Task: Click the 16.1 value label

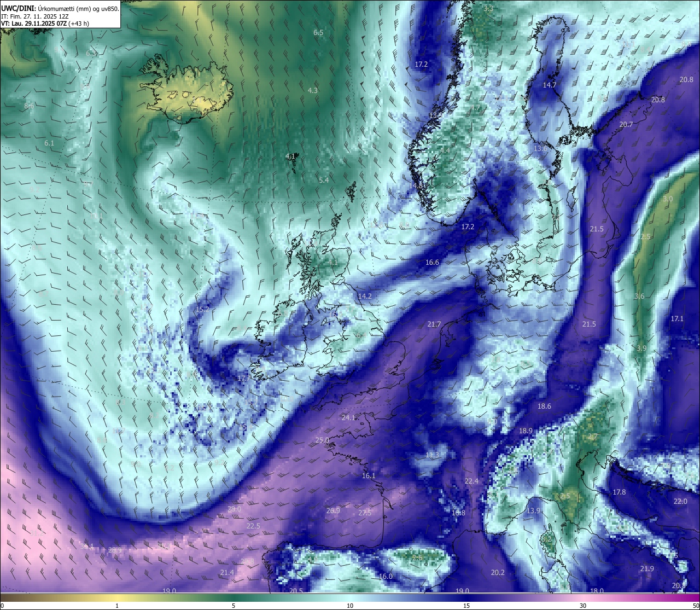Action: [x=369, y=476]
